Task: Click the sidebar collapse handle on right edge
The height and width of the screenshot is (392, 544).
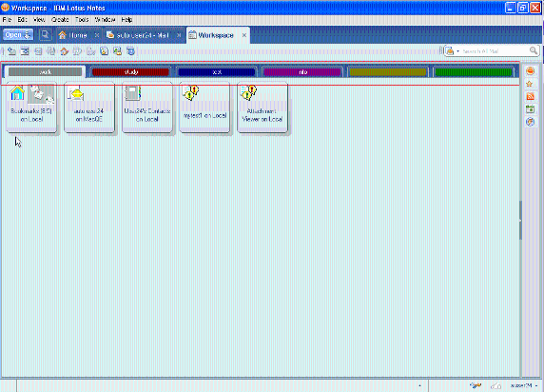Action: click(520, 220)
